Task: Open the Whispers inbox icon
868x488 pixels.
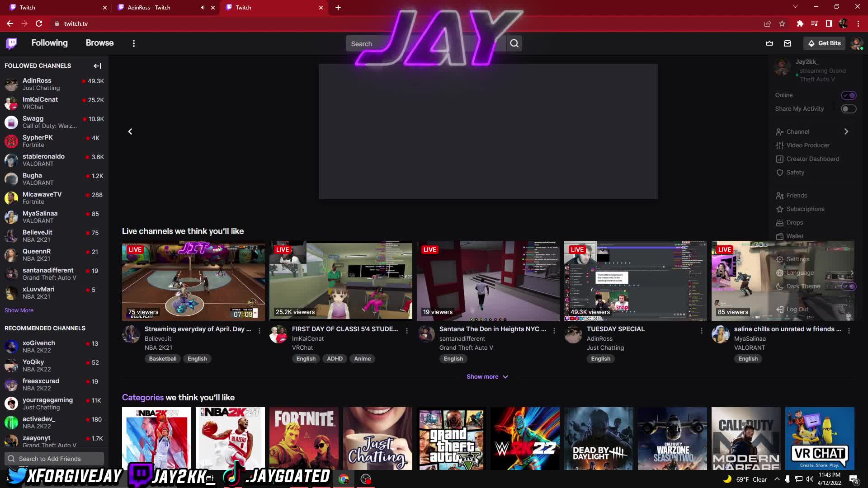Action: (x=788, y=43)
